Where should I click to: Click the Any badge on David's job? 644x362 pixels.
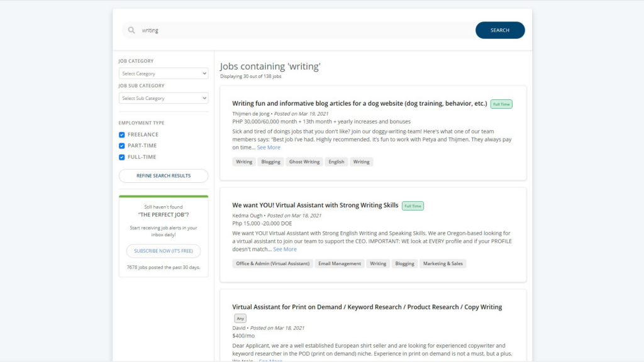(240, 319)
